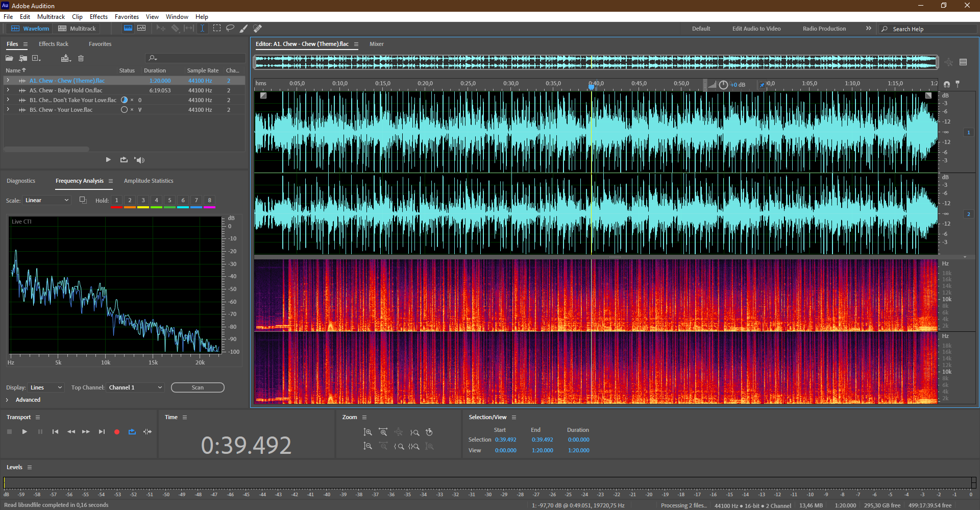Show the spectral frequency display
Screen dimensions: 980x510
click(x=128, y=29)
